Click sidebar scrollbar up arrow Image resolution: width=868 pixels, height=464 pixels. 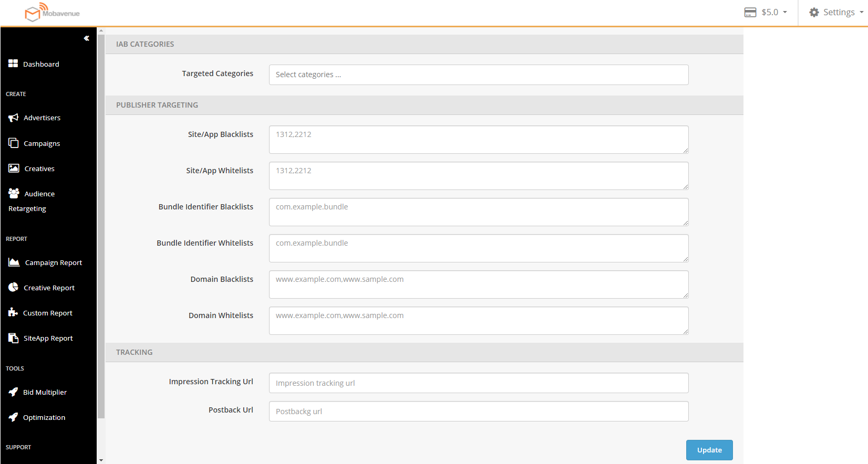tap(101, 31)
